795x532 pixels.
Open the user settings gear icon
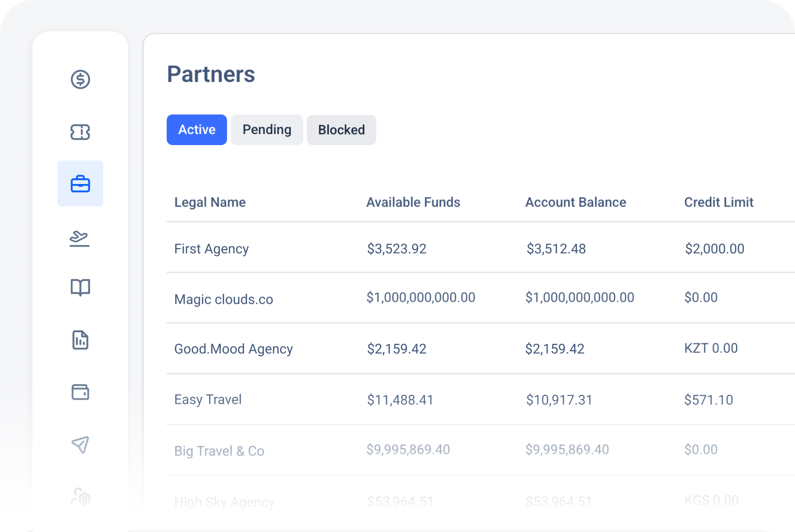(x=81, y=497)
